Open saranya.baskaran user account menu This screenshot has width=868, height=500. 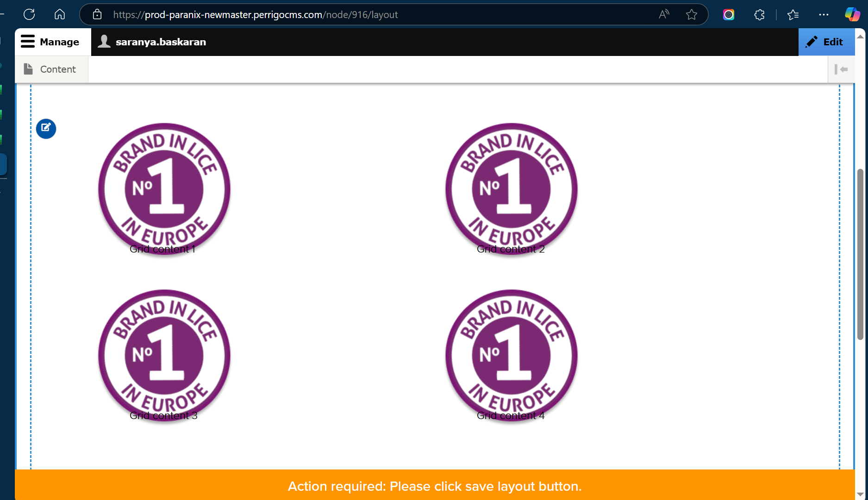pyautogui.click(x=153, y=42)
